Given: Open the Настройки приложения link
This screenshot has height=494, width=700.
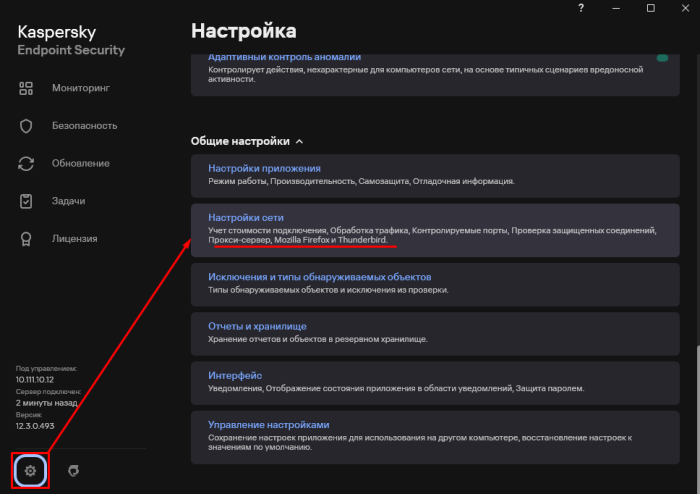Looking at the screenshot, I should coord(264,168).
